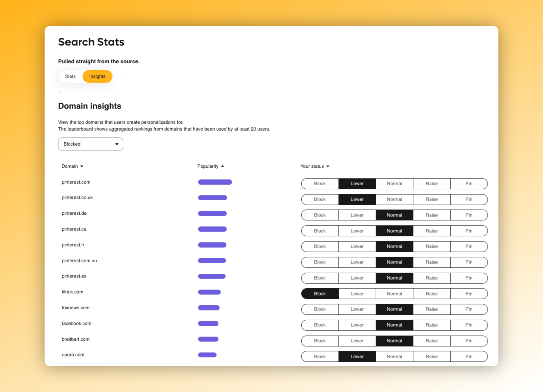Raise the ranking for pinterest.de

click(432, 215)
